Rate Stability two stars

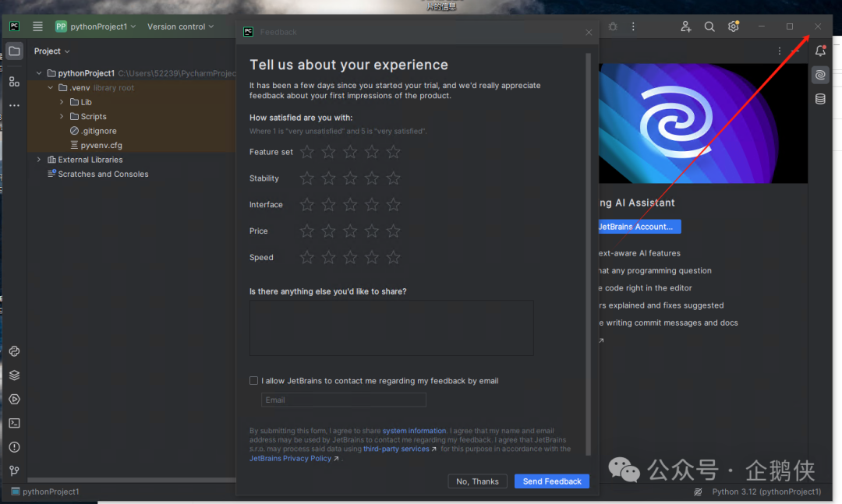coord(328,178)
